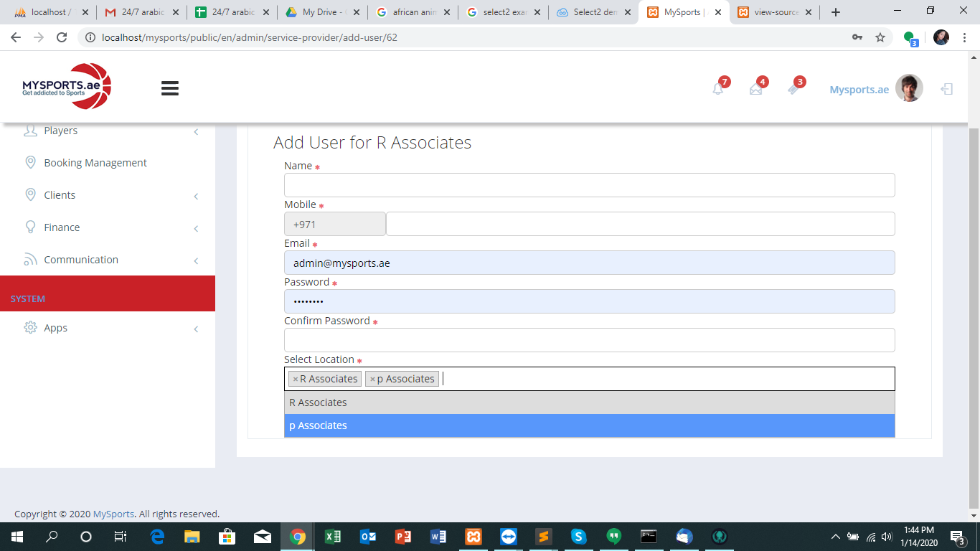The image size is (980, 551).
Task: Remove the p Associates tag
Action: tap(372, 380)
